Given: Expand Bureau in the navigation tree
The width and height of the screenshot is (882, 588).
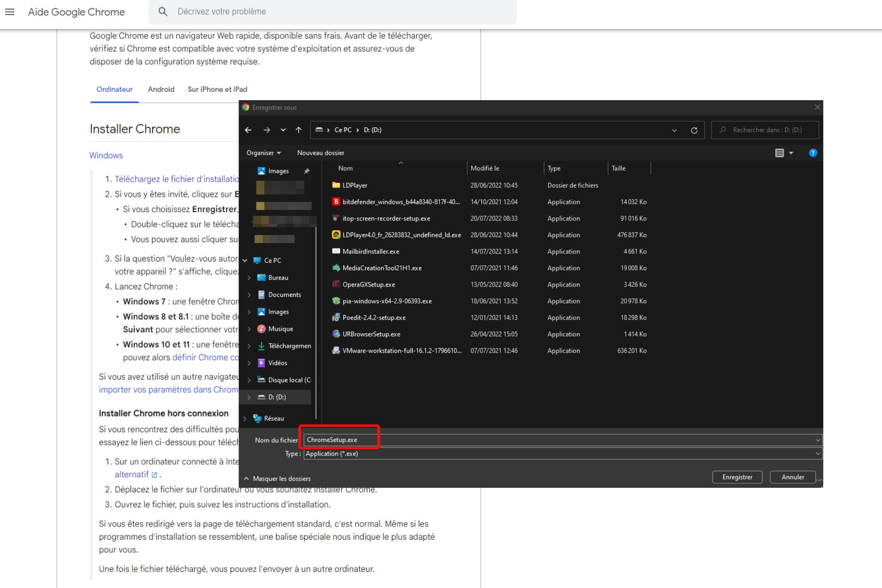Looking at the screenshot, I should point(249,278).
